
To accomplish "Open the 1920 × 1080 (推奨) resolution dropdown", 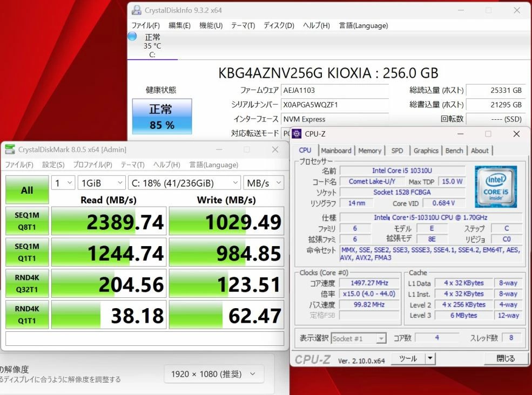I will 214,374.
